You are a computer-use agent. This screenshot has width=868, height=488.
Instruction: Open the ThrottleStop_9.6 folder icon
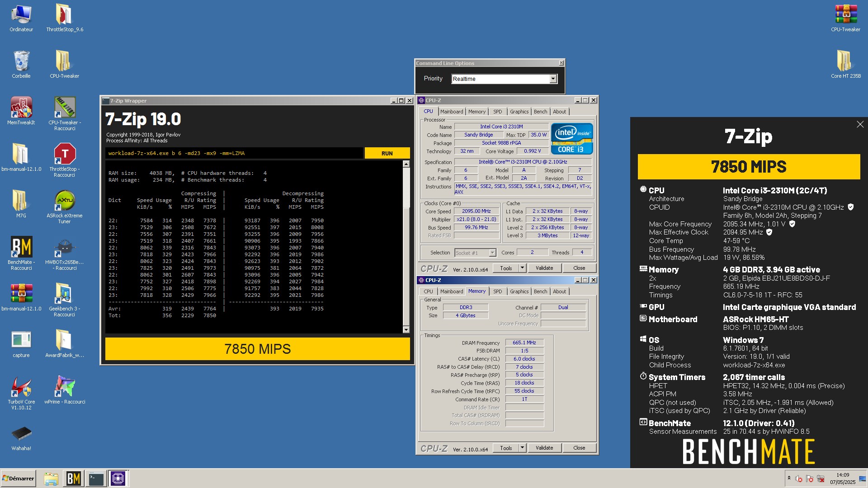(x=64, y=18)
